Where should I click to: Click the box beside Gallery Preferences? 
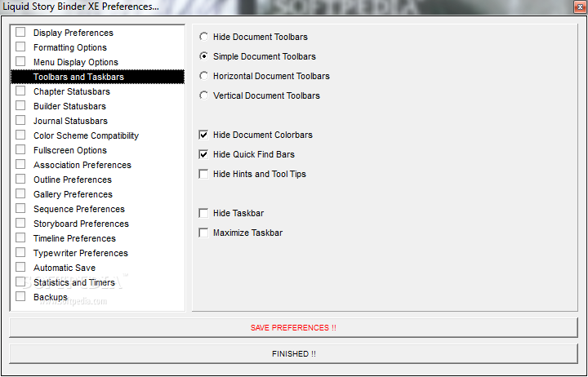coord(20,193)
